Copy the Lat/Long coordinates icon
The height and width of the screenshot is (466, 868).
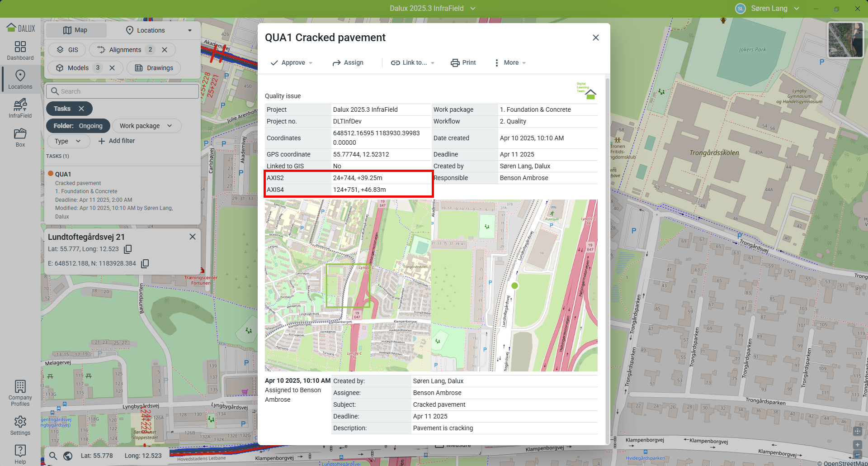pos(128,249)
